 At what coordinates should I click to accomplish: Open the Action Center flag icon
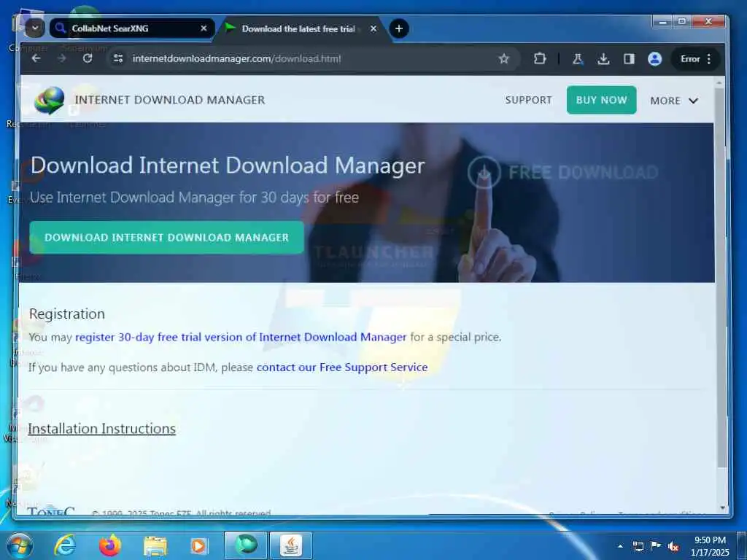656,545
